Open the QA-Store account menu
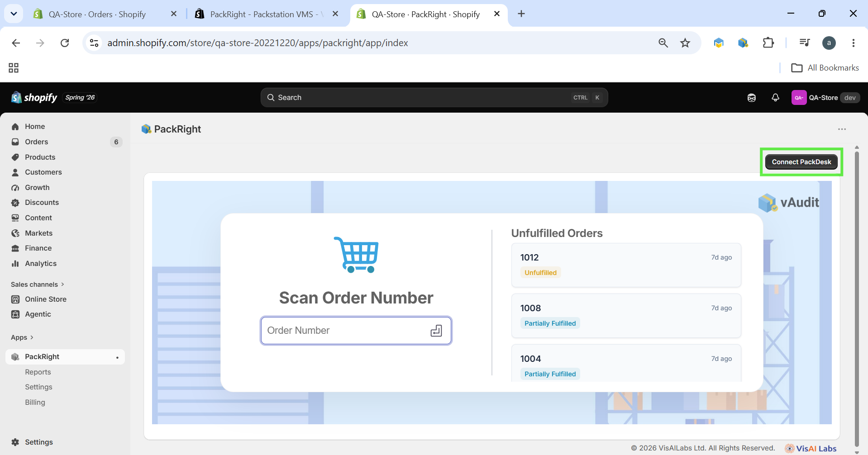The height and width of the screenshot is (455, 868). 825,98
